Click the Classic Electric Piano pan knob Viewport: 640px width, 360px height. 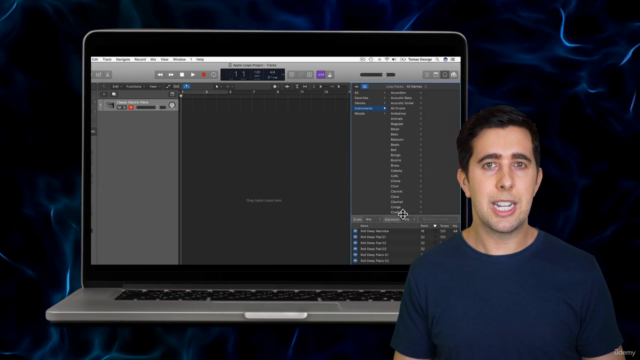(x=172, y=105)
